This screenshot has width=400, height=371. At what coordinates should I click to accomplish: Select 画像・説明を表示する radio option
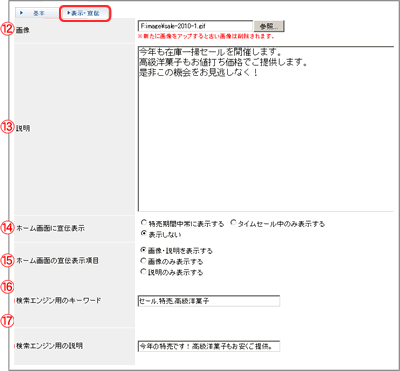pyautogui.click(x=144, y=250)
